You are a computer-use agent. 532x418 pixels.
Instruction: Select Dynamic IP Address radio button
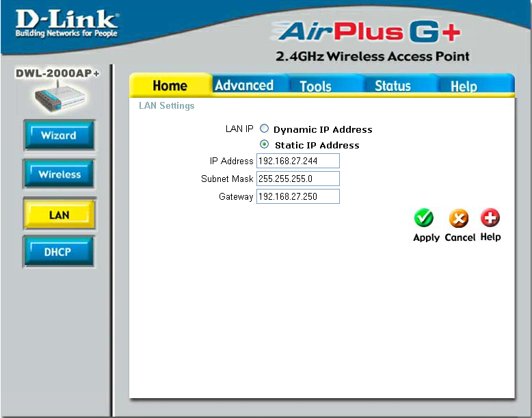pyautogui.click(x=264, y=129)
